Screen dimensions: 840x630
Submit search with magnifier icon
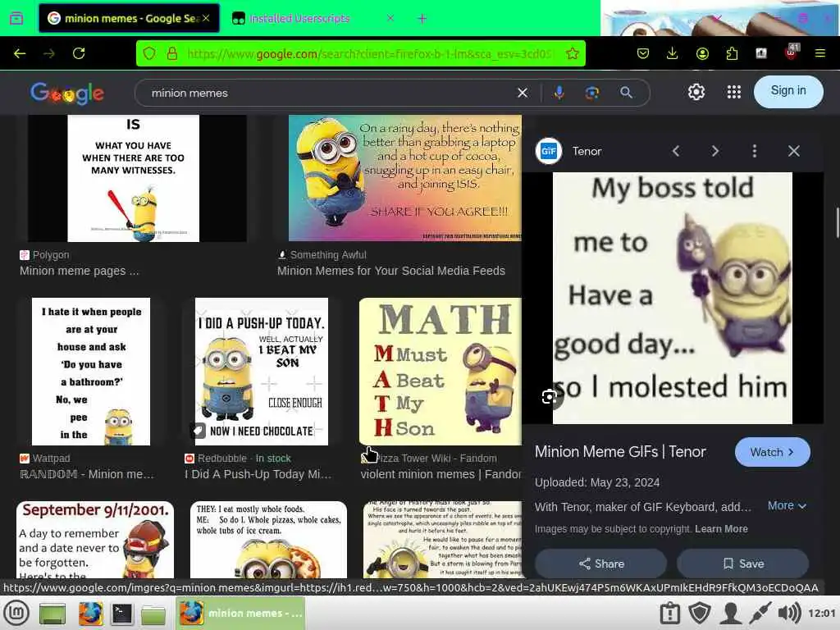pos(626,93)
